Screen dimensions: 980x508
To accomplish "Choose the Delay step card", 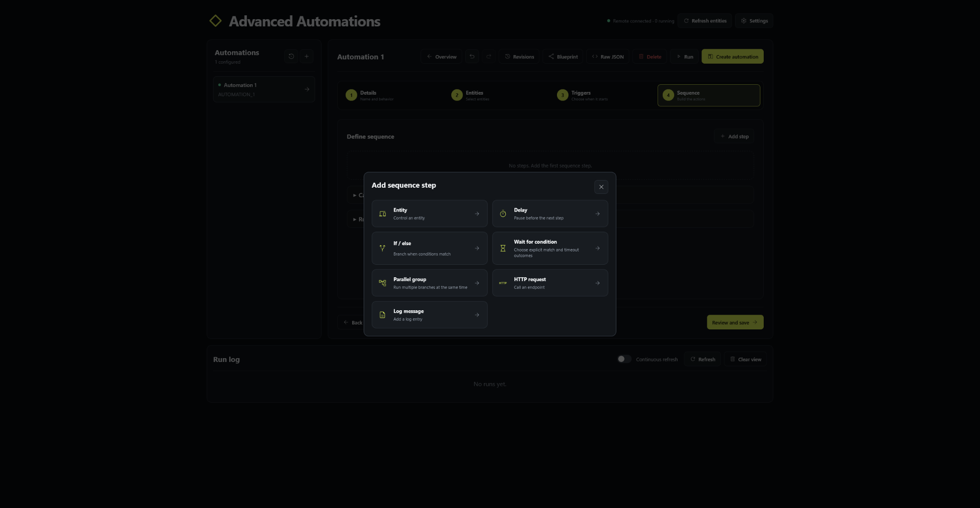I will click(x=550, y=214).
